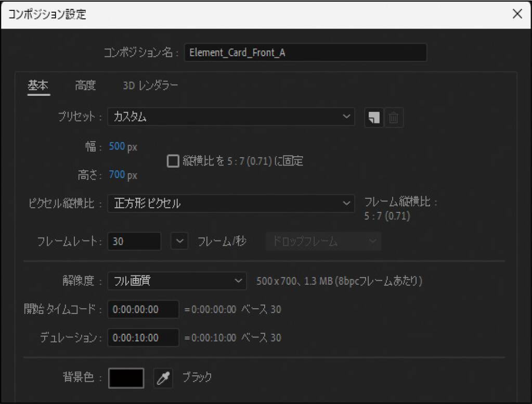Viewport: 532px width, 404px height.
Task: Click the save preset icon
Action: click(x=373, y=118)
